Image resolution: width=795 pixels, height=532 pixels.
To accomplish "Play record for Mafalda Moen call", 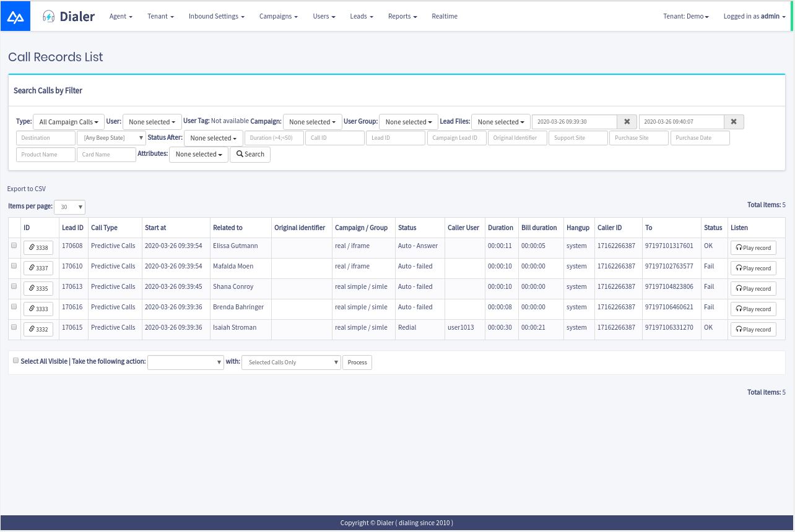I will pyautogui.click(x=753, y=268).
